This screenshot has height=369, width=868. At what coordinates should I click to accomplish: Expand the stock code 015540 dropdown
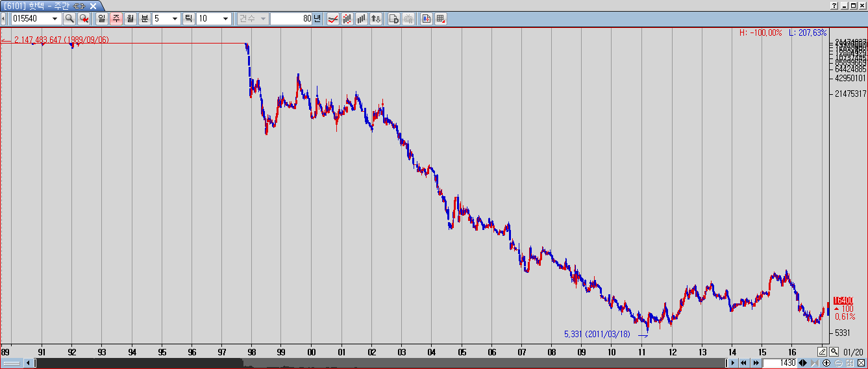click(x=56, y=19)
